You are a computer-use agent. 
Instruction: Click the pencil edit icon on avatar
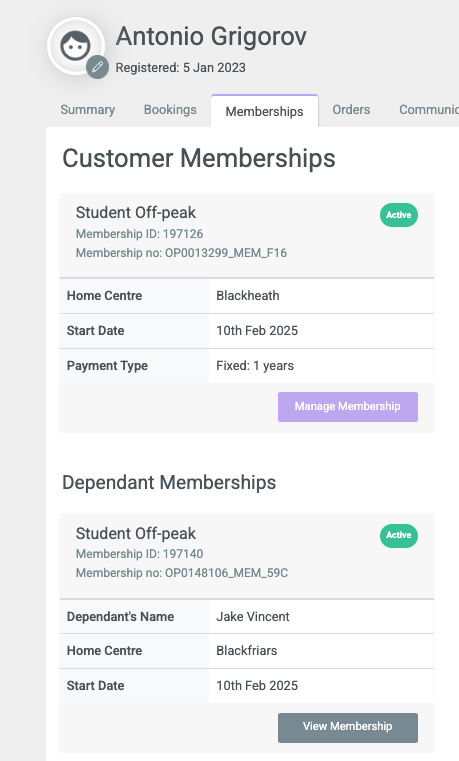[98, 67]
